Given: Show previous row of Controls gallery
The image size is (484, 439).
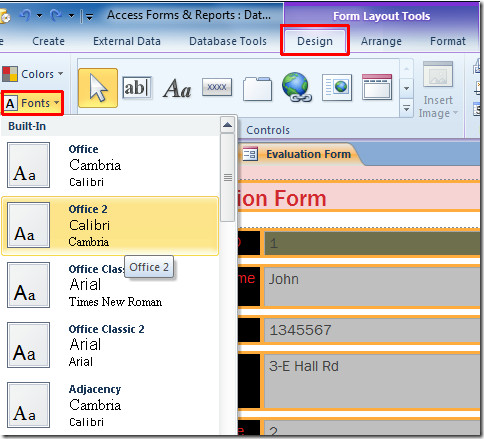Looking at the screenshot, I should pos(406,69).
